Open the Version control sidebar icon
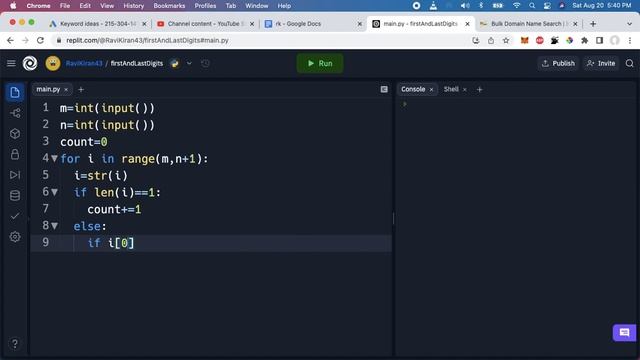640x360 pixels. coord(15,113)
